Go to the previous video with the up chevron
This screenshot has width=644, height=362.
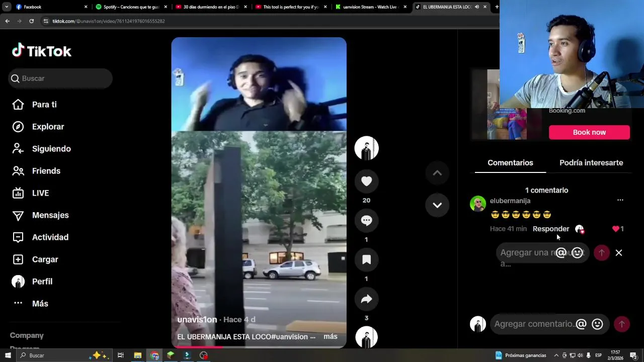437,173
